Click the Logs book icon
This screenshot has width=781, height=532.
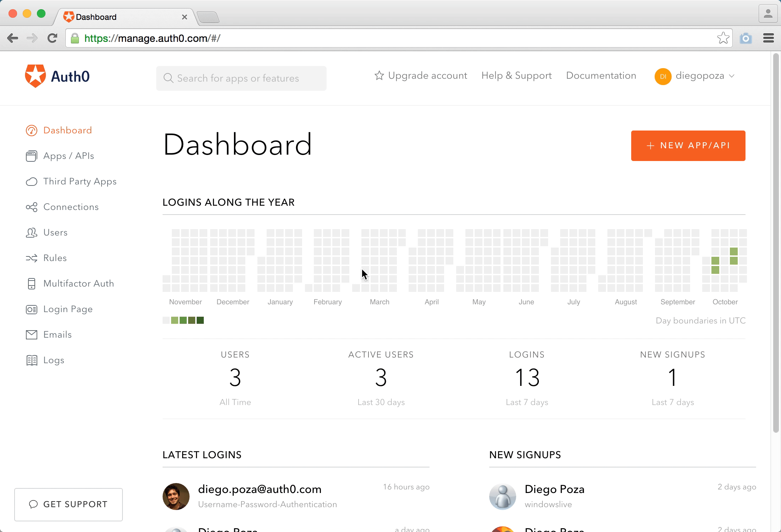[x=32, y=360]
